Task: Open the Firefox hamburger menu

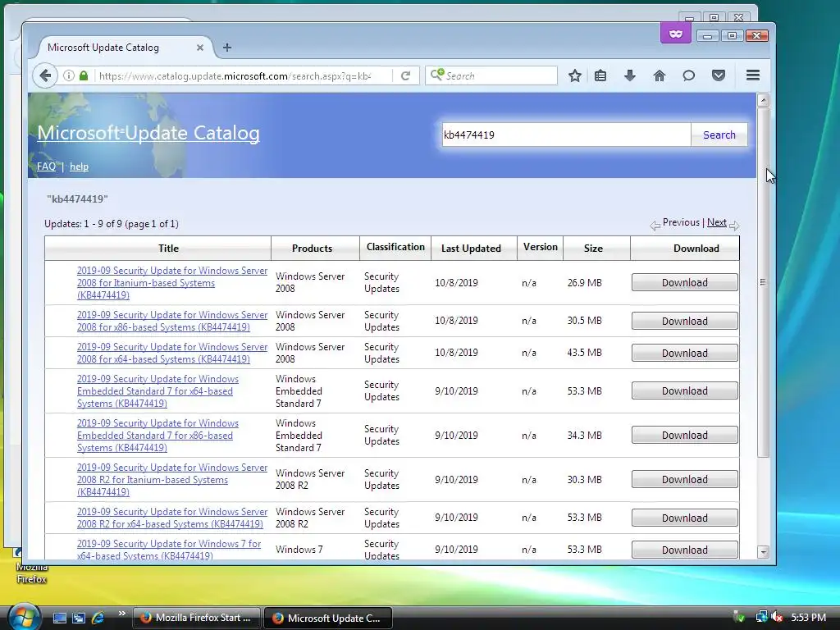Action: tap(753, 75)
